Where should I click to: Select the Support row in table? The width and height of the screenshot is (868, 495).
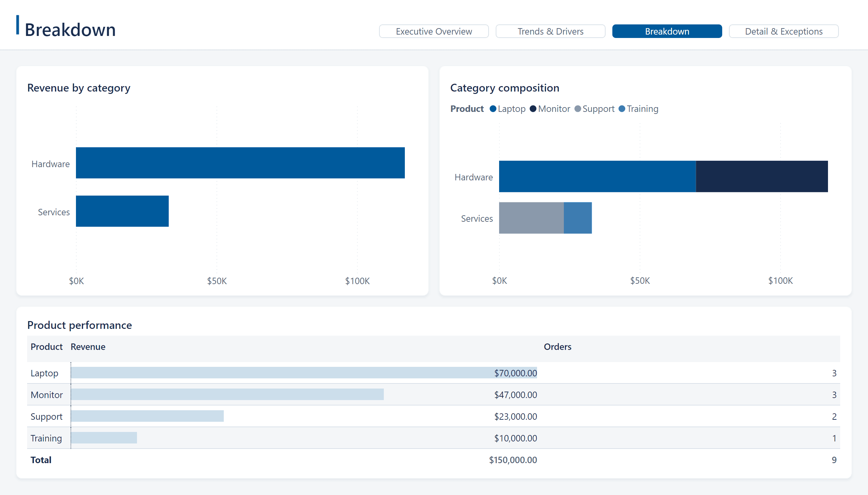(x=433, y=416)
